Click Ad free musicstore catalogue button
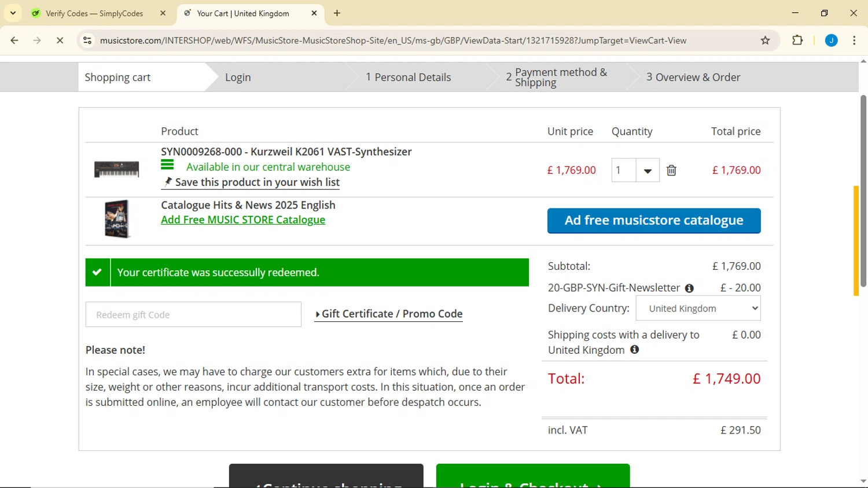Screen dimensions: 868x488 [x=654, y=221]
